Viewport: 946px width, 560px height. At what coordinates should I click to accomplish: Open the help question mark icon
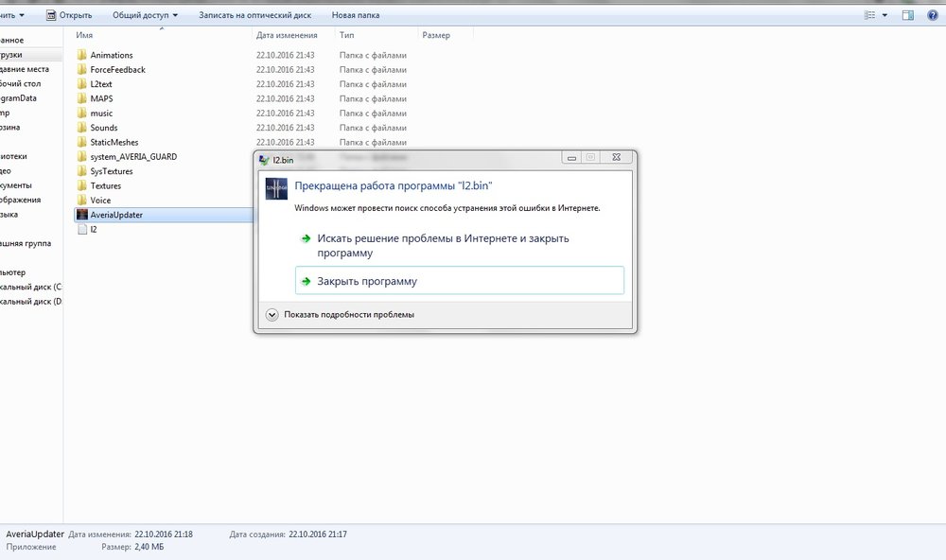click(931, 15)
